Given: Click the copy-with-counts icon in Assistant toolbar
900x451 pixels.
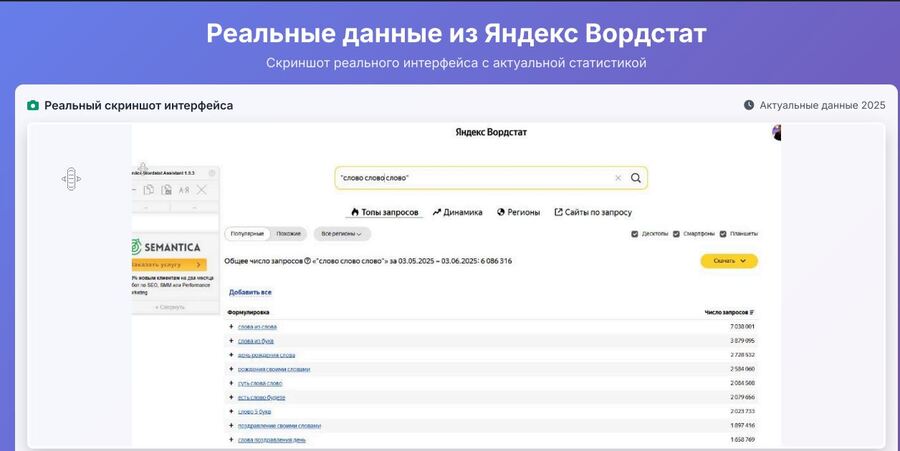Looking at the screenshot, I should 166,190.
